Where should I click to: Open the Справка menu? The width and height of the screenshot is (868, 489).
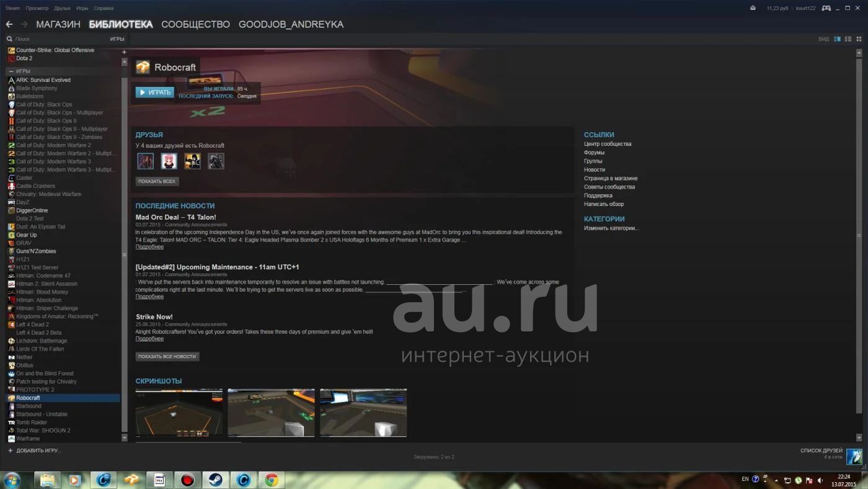click(104, 8)
